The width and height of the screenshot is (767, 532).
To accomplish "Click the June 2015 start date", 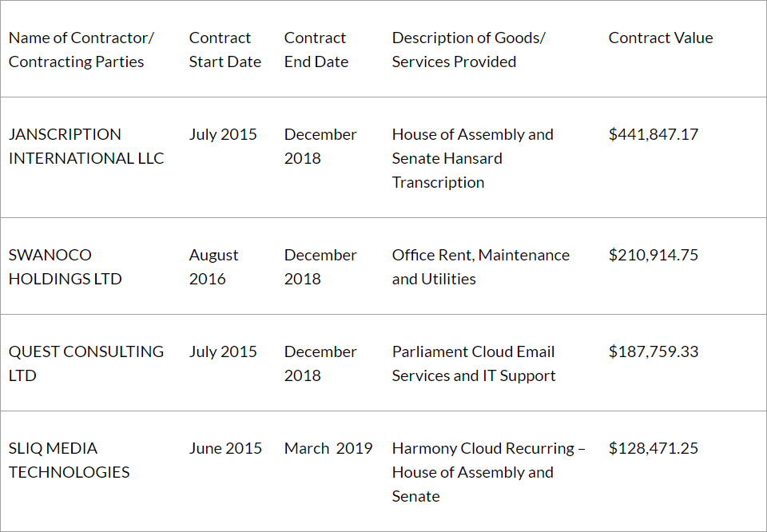I will 225,448.
